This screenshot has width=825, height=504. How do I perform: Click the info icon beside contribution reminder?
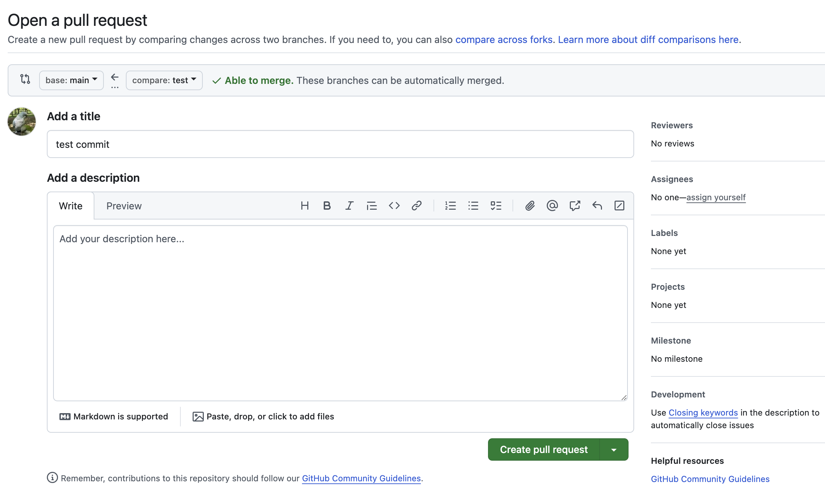coord(52,477)
